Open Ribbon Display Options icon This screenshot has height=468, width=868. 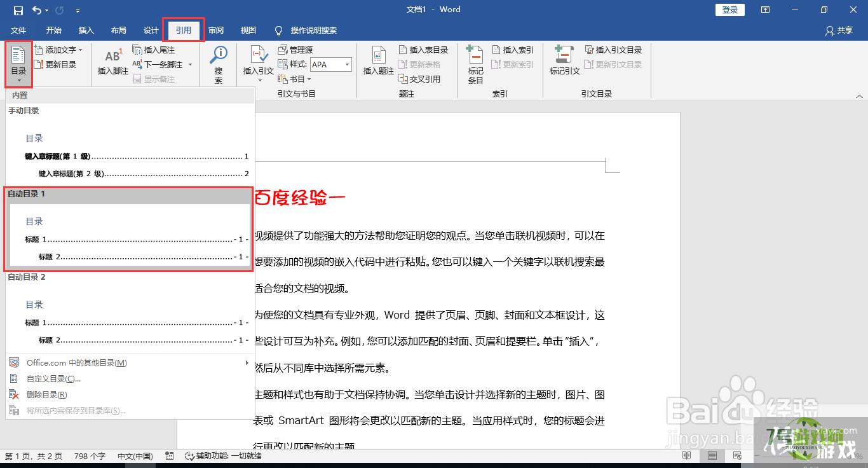point(766,10)
